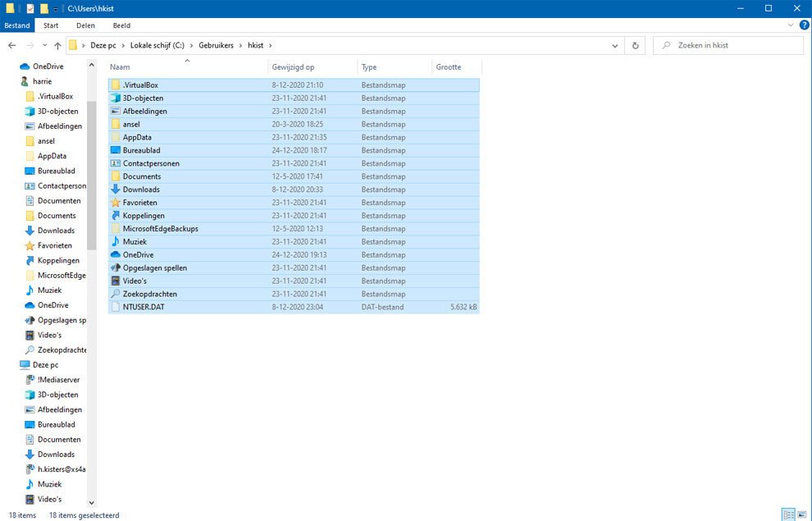This screenshot has width=812, height=521.
Task: Select AppData folder name in file list
Action: coord(137,137)
